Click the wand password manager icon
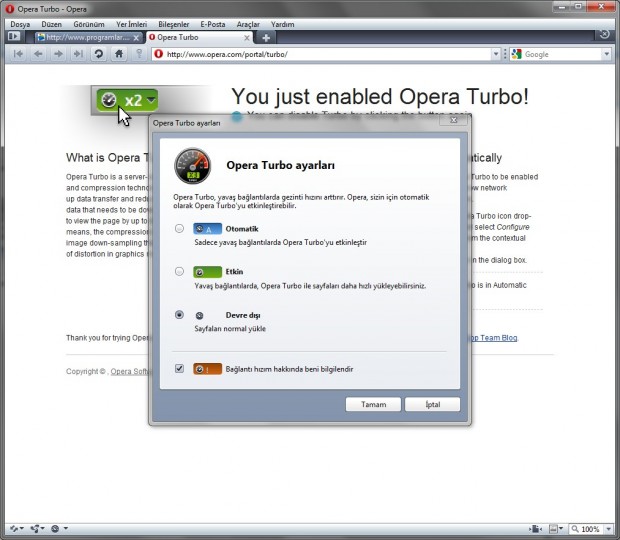 pos(139,54)
